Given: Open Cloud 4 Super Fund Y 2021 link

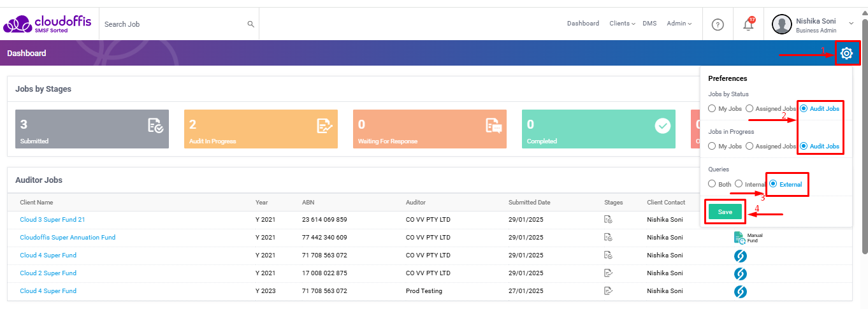Looking at the screenshot, I should coord(48,255).
